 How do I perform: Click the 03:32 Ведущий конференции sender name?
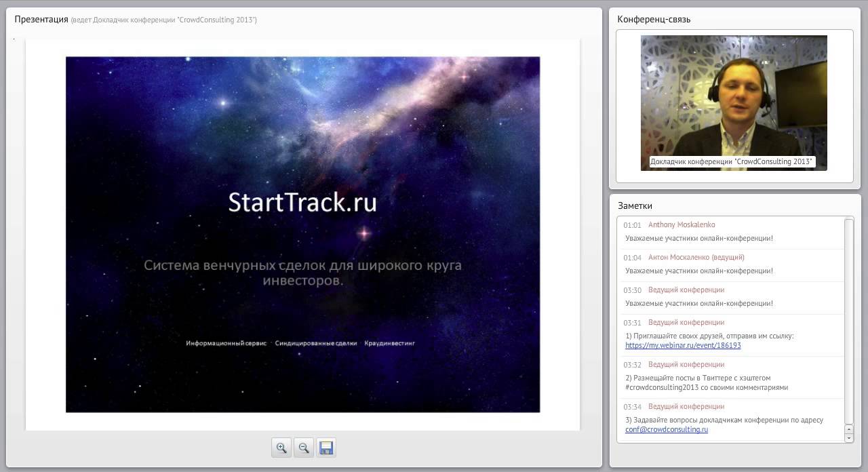686,365
